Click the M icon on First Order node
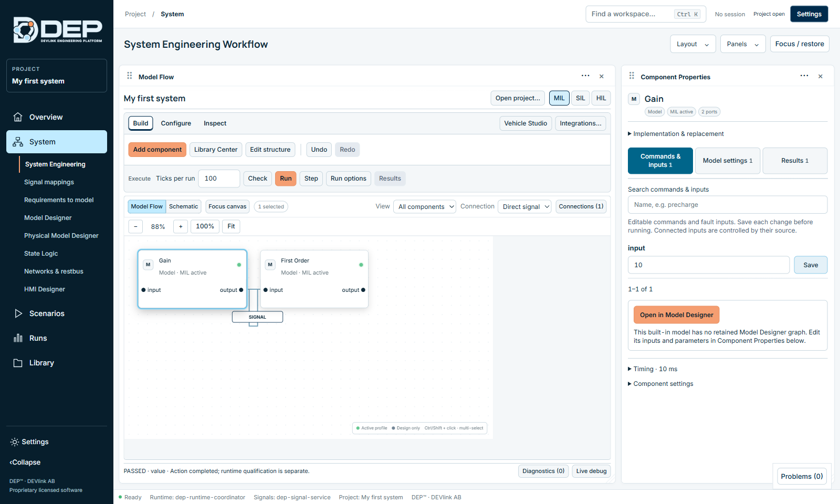This screenshot has width=840, height=504. point(270,265)
